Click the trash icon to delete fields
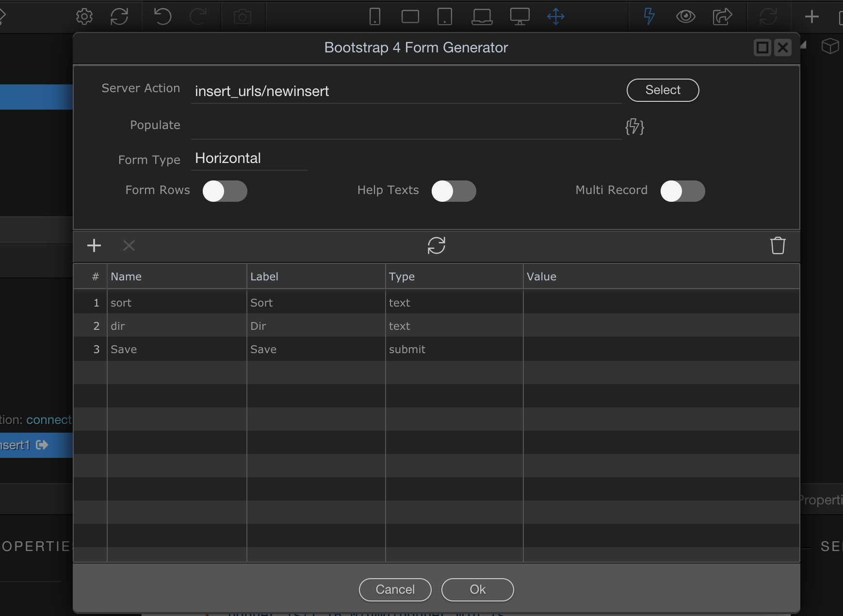The height and width of the screenshot is (616, 843). tap(778, 245)
